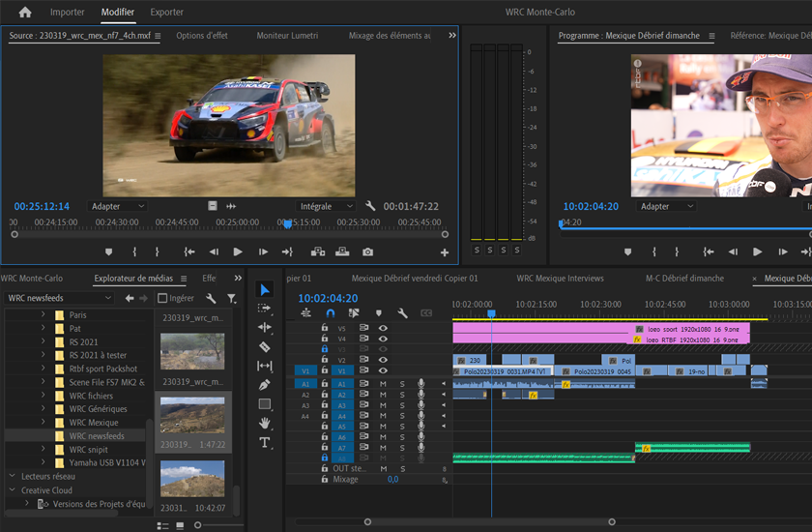Switch to the Exporter tab
The image size is (812, 532).
(x=166, y=12)
